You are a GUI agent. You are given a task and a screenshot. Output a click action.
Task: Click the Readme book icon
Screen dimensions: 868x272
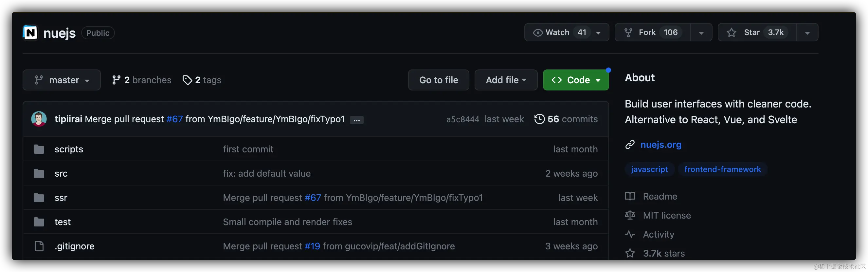(x=630, y=196)
